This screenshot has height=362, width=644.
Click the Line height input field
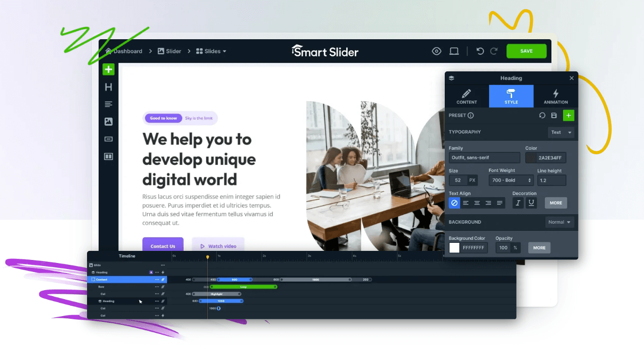coord(552,180)
